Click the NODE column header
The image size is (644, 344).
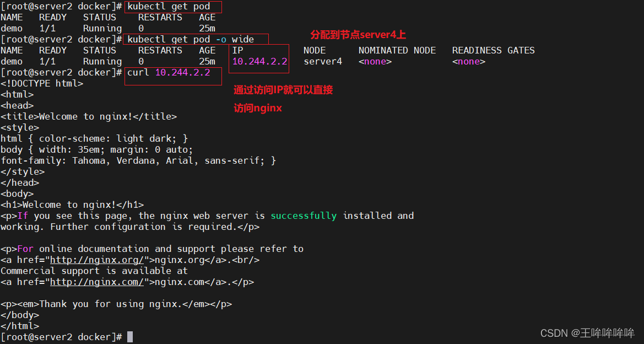[315, 50]
